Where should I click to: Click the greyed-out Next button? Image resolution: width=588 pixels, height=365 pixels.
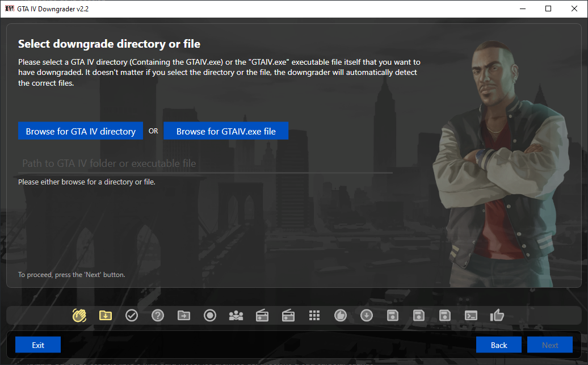[x=550, y=345]
